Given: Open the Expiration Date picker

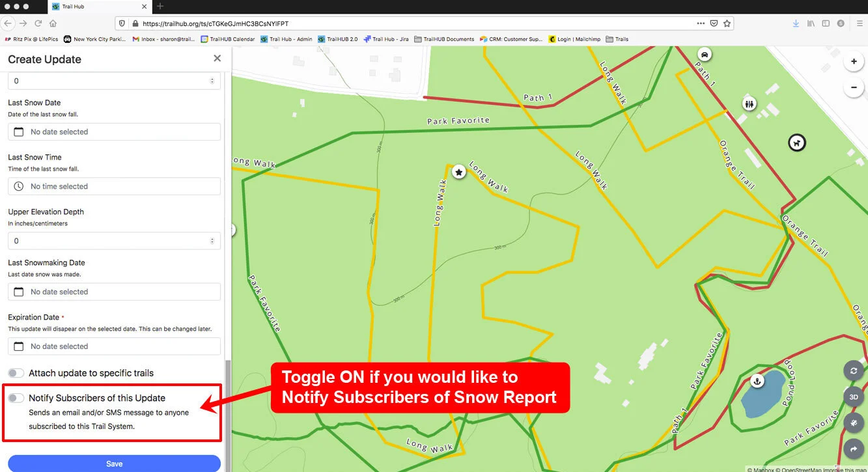Looking at the screenshot, I should pyautogui.click(x=114, y=346).
